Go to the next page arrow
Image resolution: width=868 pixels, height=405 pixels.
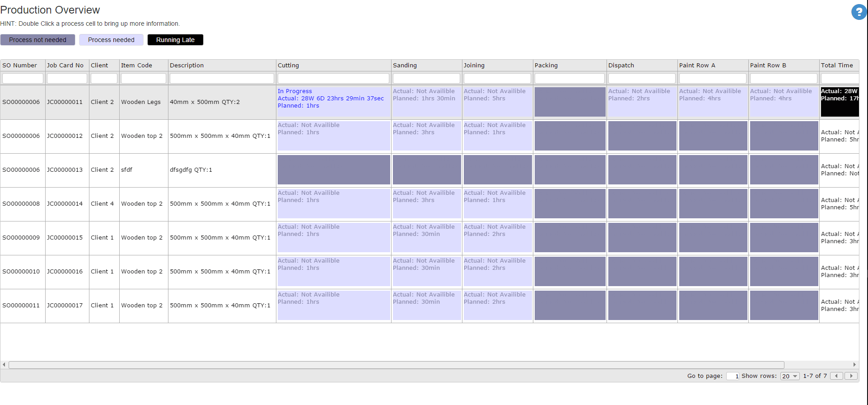(851, 376)
